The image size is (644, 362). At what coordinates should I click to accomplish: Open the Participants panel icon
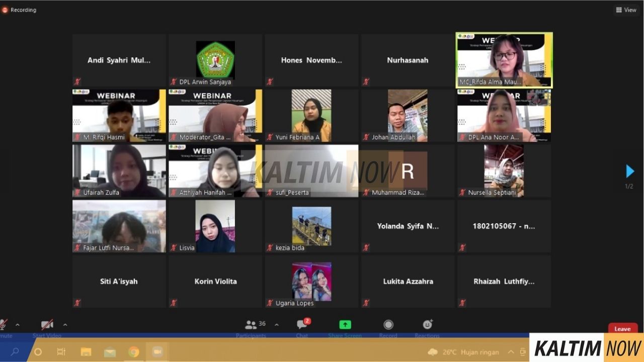pyautogui.click(x=251, y=325)
